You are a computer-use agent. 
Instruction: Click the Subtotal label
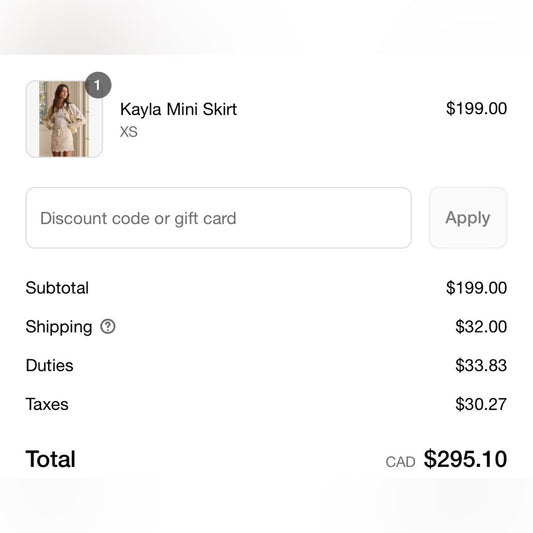click(x=57, y=288)
